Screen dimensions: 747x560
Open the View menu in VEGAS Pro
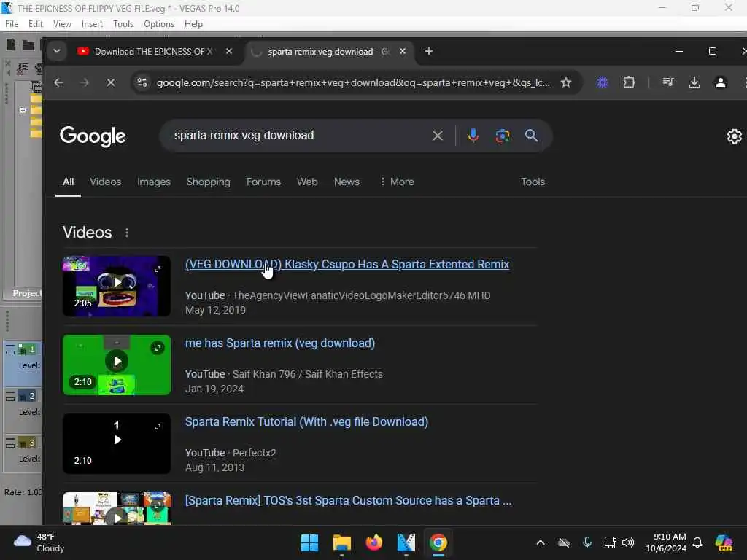point(62,24)
